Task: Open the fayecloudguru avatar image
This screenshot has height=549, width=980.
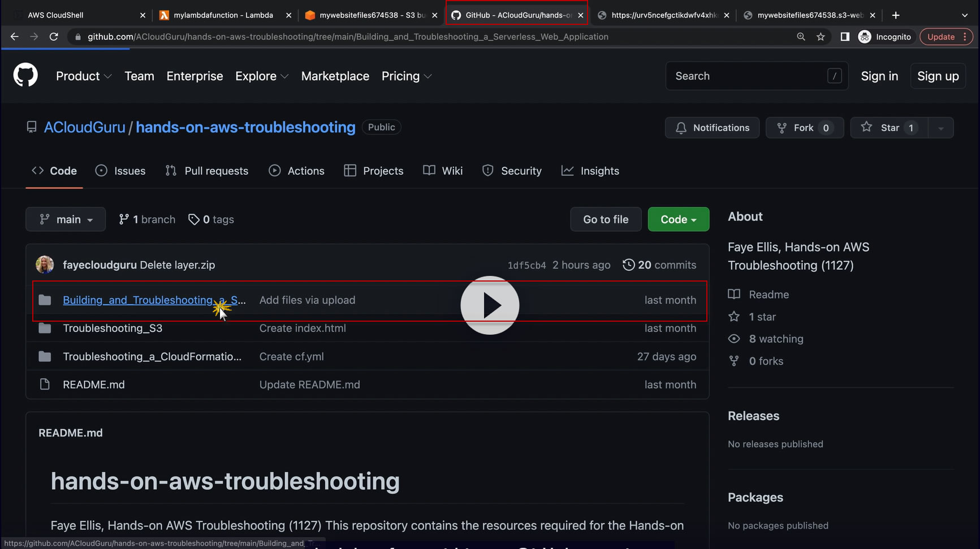Action: [x=45, y=265]
